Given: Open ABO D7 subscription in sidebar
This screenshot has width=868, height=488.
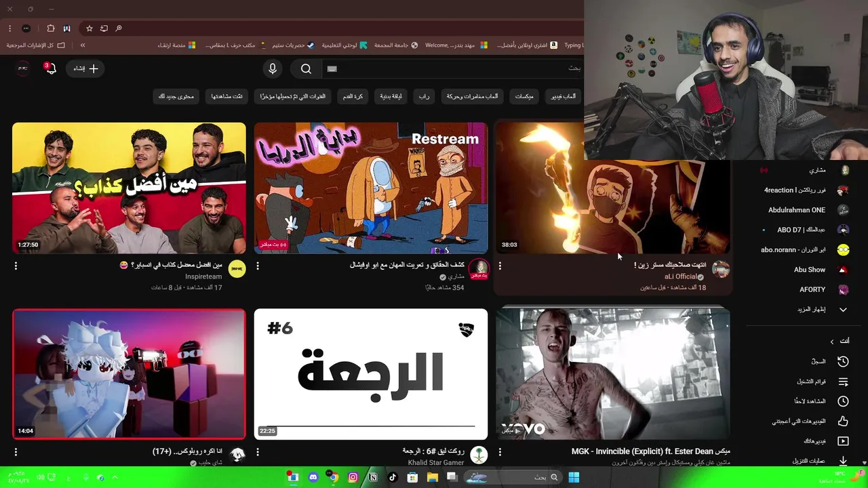Looking at the screenshot, I should point(806,230).
